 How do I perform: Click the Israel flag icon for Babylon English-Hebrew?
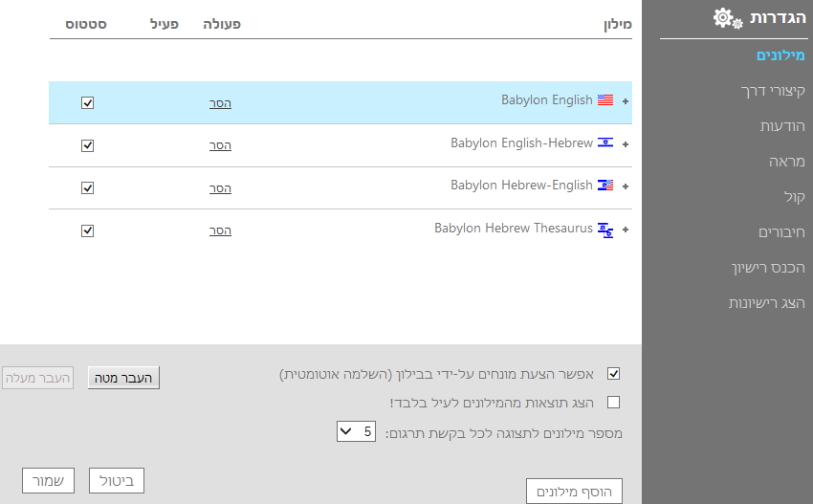tap(605, 142)
